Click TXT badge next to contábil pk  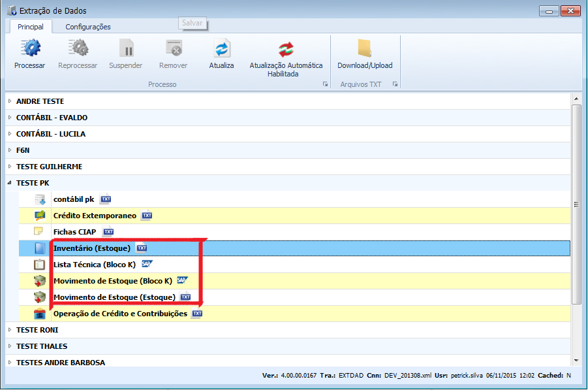(x=106, y=199)
